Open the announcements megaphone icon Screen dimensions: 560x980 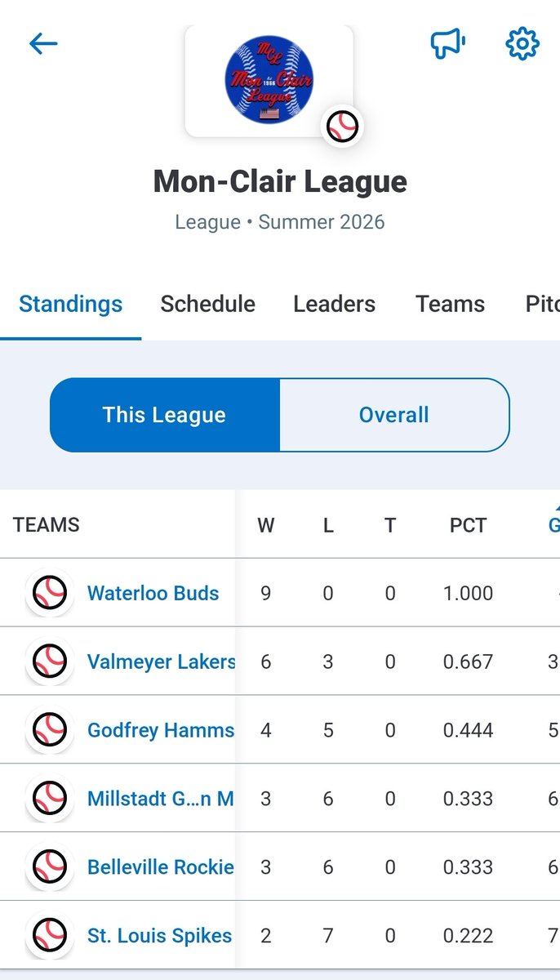click(448, 43)
